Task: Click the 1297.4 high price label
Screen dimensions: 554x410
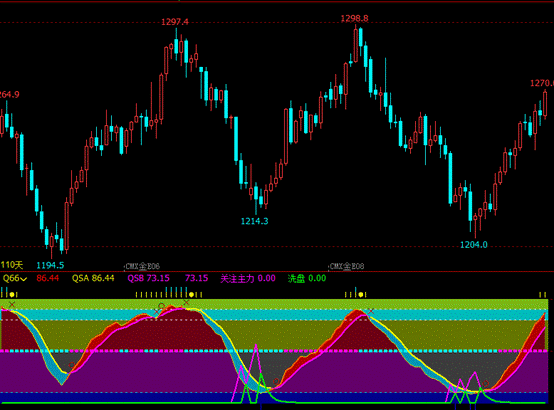Action: [175, 22]
